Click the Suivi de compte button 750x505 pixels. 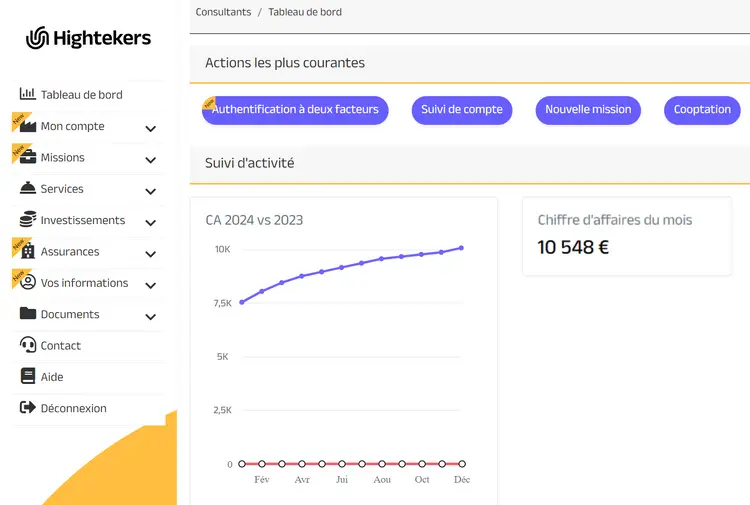(x=462, y=110)
